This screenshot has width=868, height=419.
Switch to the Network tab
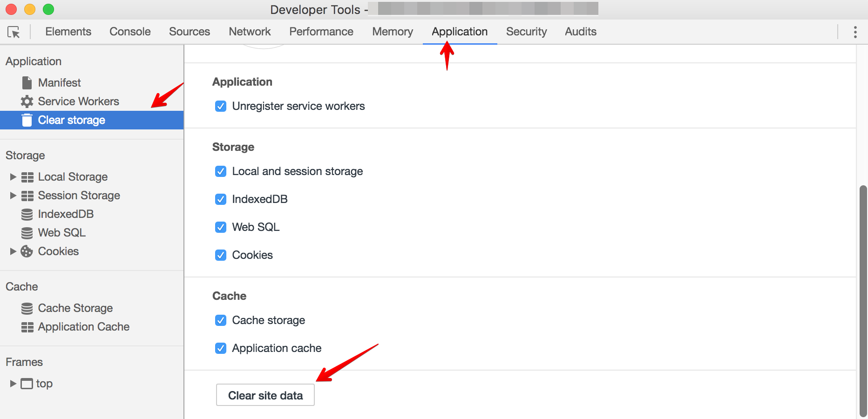tap(250, 31)
